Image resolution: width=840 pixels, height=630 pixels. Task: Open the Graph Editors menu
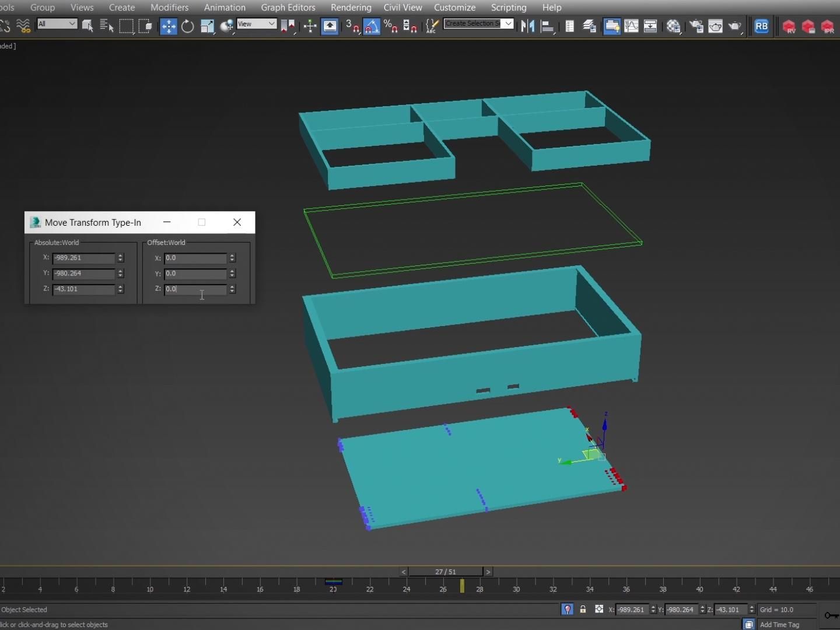point(288,7)
